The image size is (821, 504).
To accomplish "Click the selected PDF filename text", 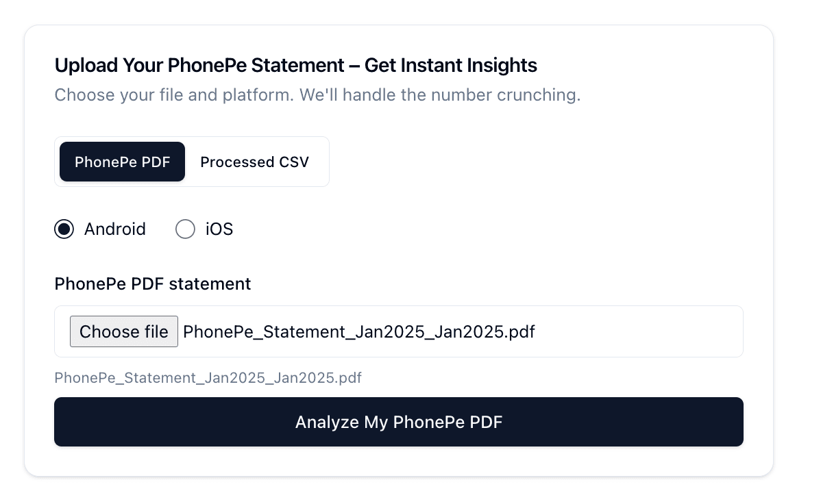I will (x=358, y=331).
